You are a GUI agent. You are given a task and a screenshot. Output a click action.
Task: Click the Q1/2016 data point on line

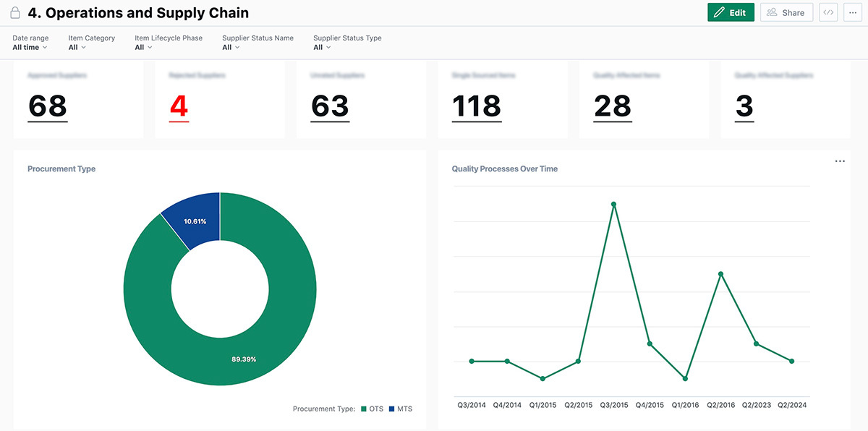(x=685, y=378)
